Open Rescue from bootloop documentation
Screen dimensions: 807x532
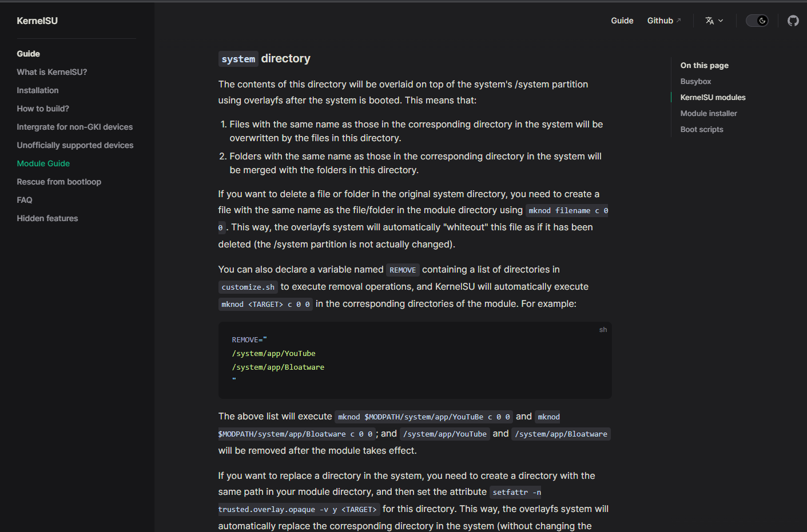[x=59, y=182]
